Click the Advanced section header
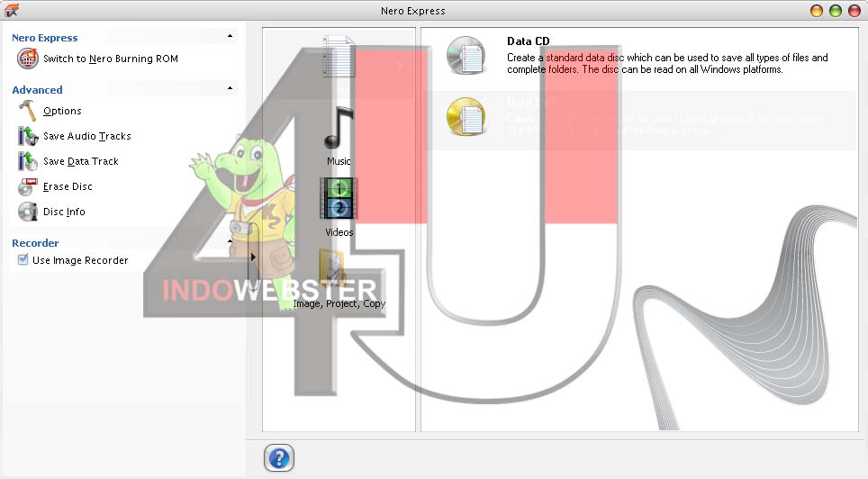Screen dimensions: 868x479 click(37, 90)
